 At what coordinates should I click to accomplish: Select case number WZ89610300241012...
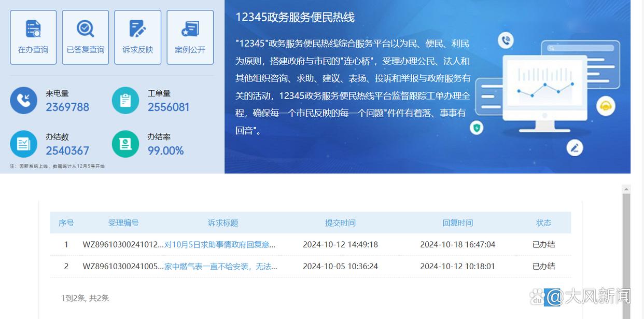[x=123, y=244]
